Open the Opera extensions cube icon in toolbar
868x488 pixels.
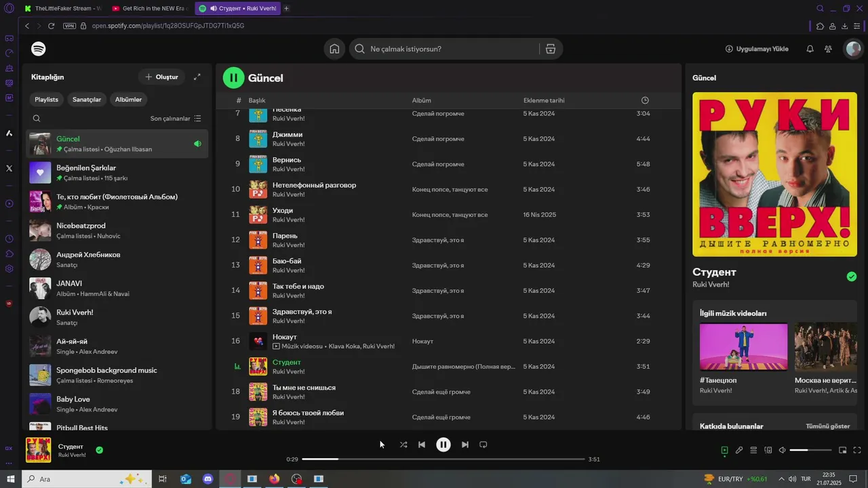pos(820,26)
